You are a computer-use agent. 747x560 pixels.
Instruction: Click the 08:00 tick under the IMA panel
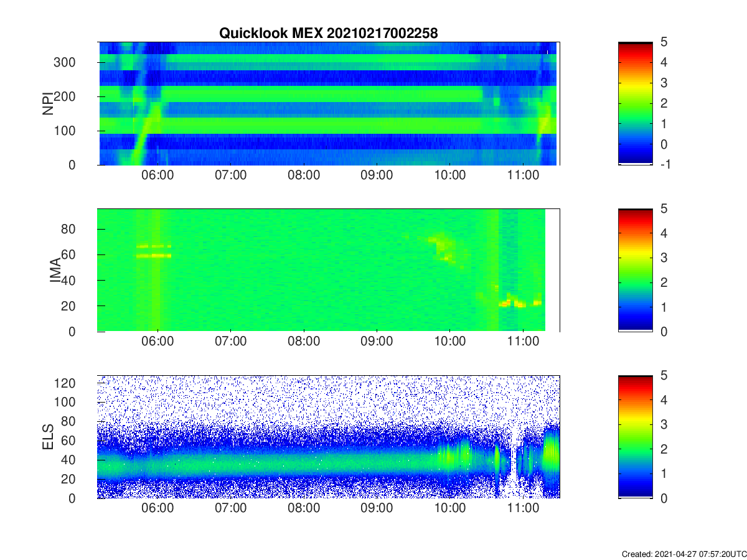coord(304,342)
